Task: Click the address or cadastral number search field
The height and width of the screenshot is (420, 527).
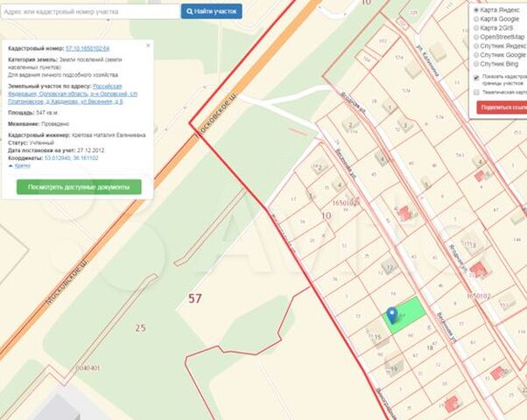Action: point(90,11)
